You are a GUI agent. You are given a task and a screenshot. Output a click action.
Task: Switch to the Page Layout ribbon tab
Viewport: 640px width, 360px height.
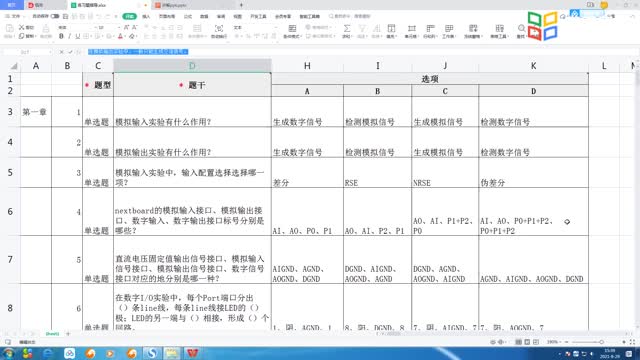(x=167, y=16)
